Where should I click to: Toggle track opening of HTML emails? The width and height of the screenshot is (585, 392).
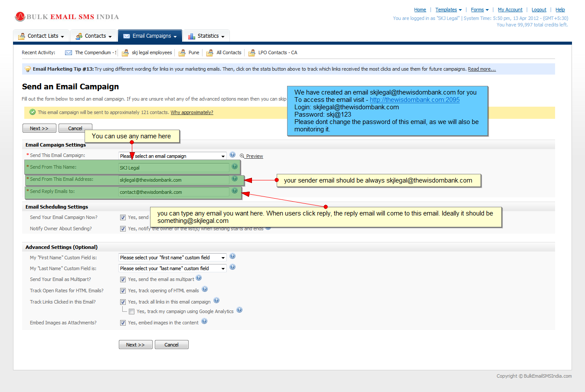(x=123, y=291)
